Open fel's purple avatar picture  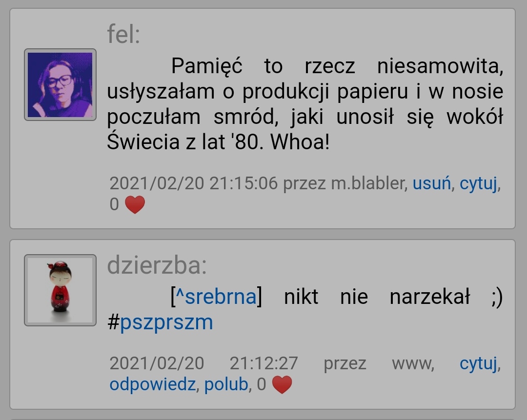[x=60, y=85]
